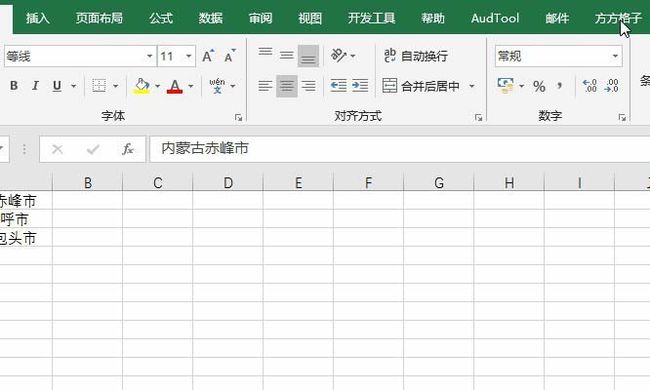
Task: Apply percent style
Action: 539,86
